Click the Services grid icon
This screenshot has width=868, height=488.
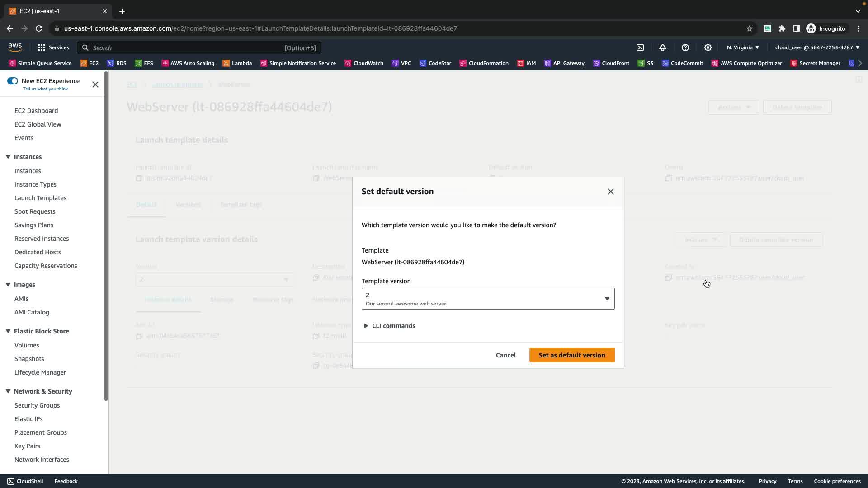(x=42, y=47)
